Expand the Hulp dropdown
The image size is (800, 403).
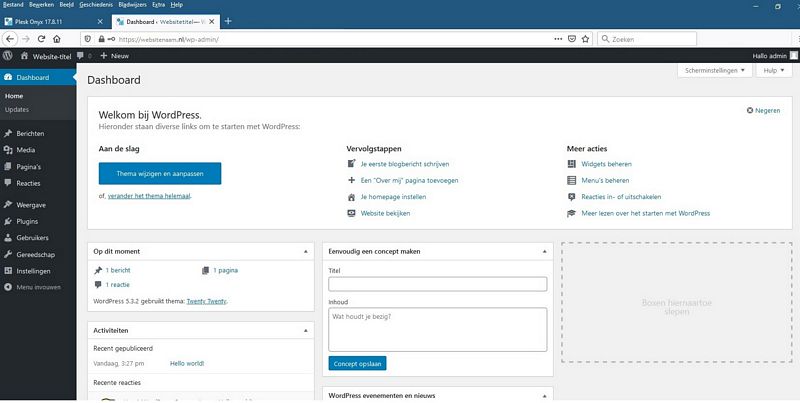(774, 70)
